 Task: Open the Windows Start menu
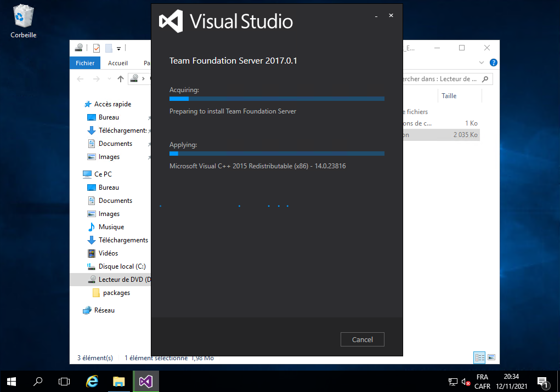11,381
